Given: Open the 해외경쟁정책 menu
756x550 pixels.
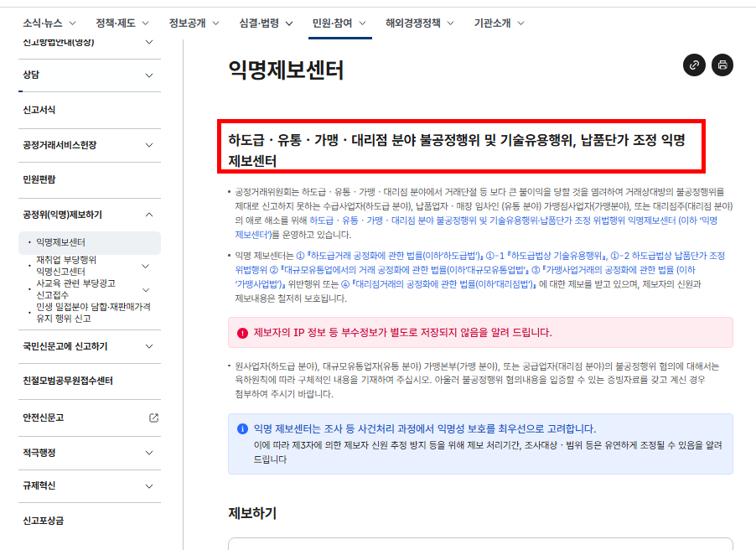Looking at the screenshot, I should click(x=419, y=23).
